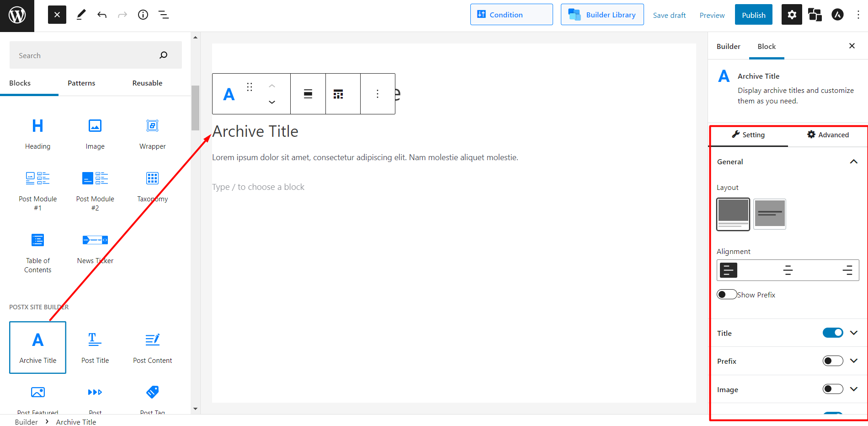This screenshot has width=868, height=426.
Task: Click the 'Type / to choose a block' placeholder
Action: [258, 187]
